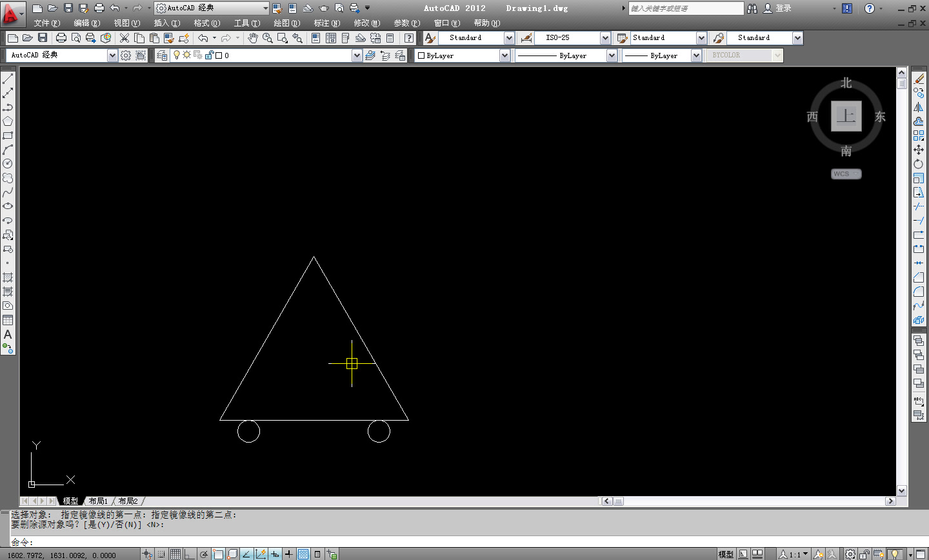This screenshot has height=560, width=929.
Task: Open the ISO-25 dimension style dropdown
Action: (604, 38)
